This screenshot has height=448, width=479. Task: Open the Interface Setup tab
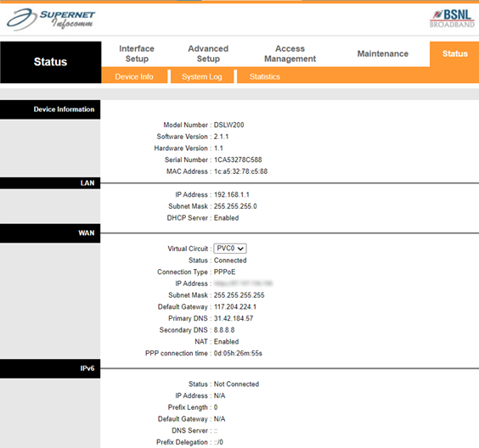click(x=137, y=53)
